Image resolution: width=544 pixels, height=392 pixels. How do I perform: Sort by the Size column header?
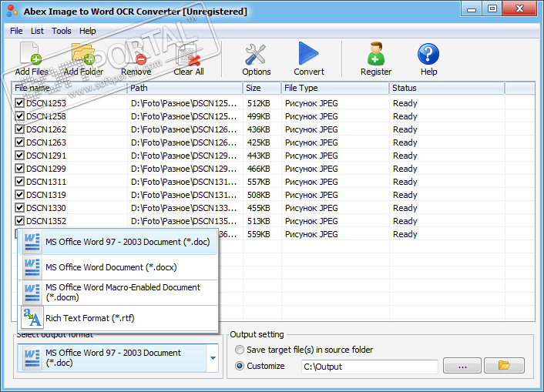[x=262, y=88]
